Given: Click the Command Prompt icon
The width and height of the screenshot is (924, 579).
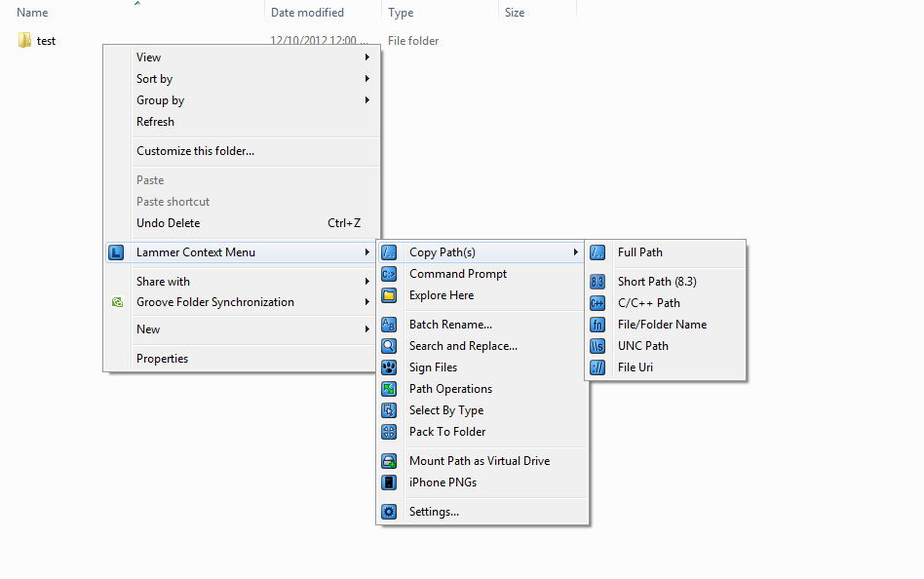Looking at the screenshot, I should tap(389, 274).
